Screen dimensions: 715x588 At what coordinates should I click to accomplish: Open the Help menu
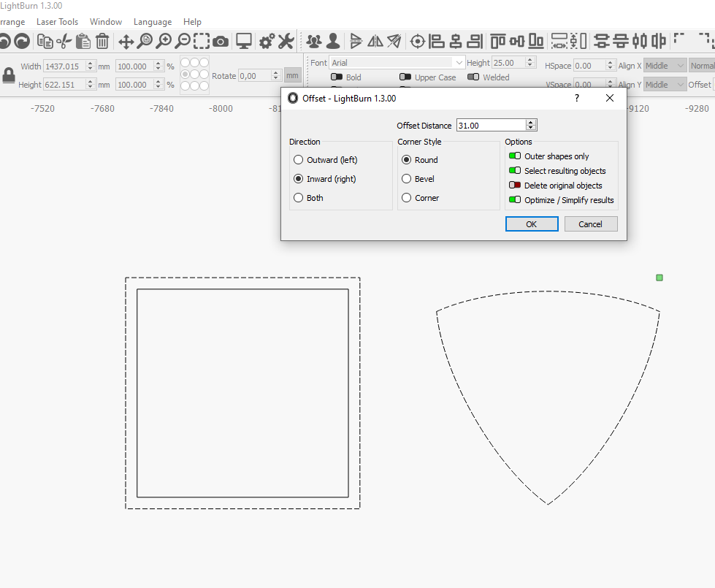click(x=192, y=22)
